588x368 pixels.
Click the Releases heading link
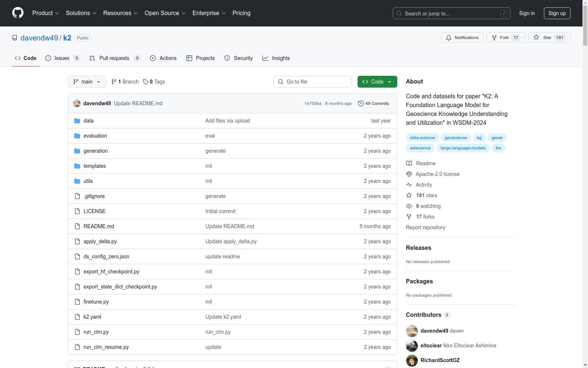(419, 248)
